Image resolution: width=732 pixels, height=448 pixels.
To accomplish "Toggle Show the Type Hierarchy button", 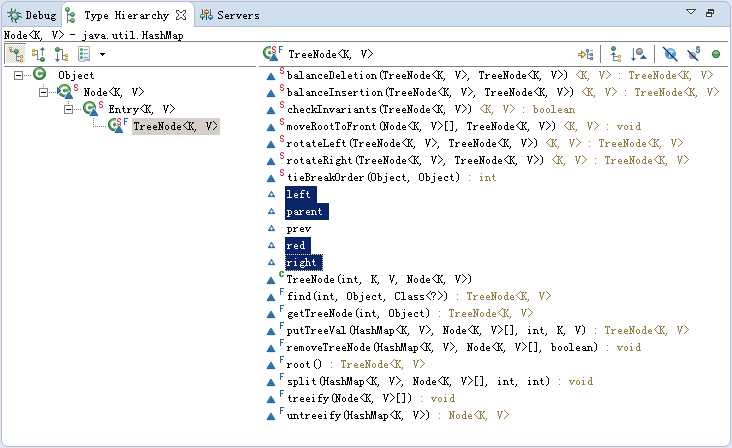I will coord(16,55).
